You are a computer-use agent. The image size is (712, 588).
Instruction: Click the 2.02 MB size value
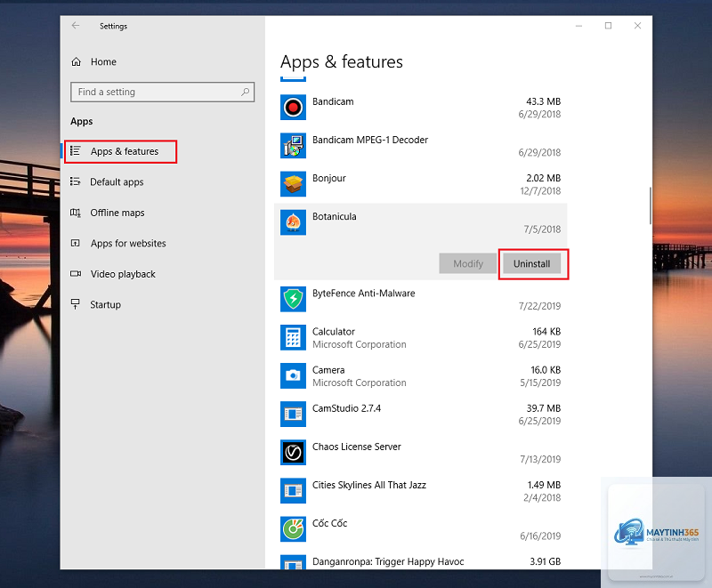click(x=543, y=178)
